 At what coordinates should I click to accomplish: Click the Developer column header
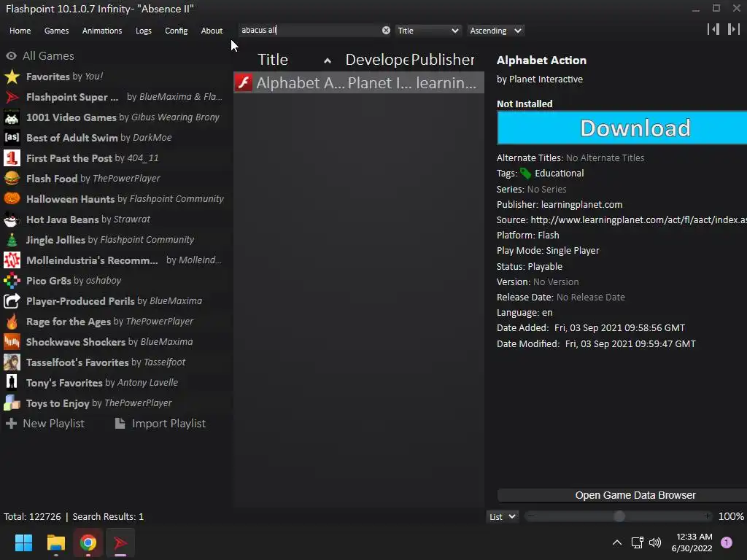377,60
